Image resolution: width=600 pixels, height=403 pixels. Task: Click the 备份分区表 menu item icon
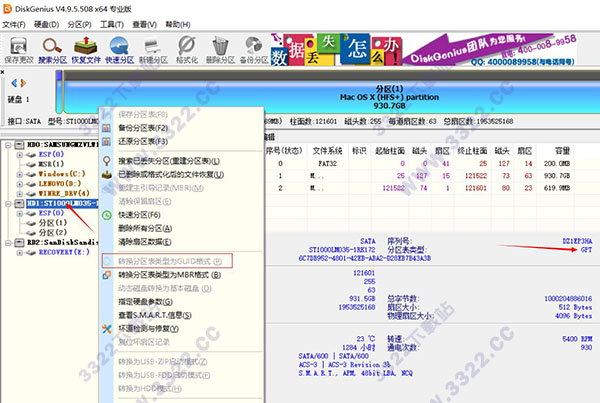coord(106,128)
